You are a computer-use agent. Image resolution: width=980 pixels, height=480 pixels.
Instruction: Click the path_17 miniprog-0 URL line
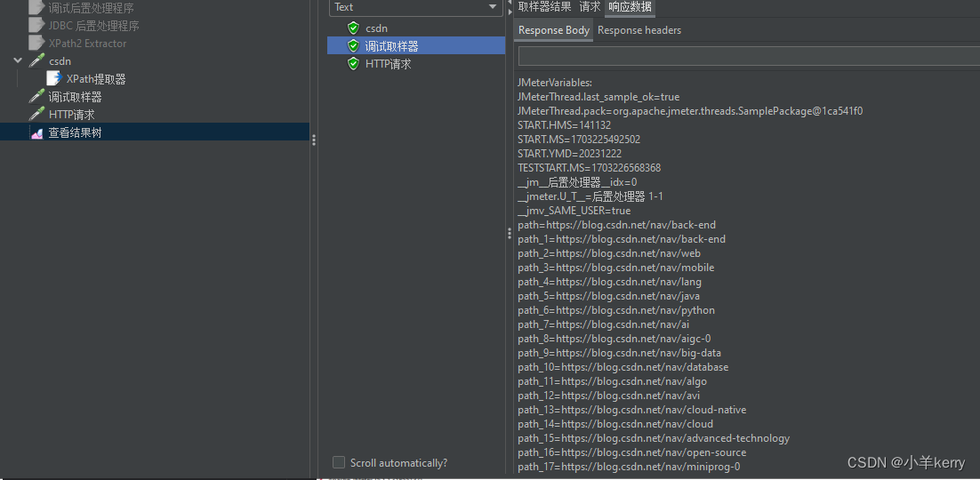629,467
